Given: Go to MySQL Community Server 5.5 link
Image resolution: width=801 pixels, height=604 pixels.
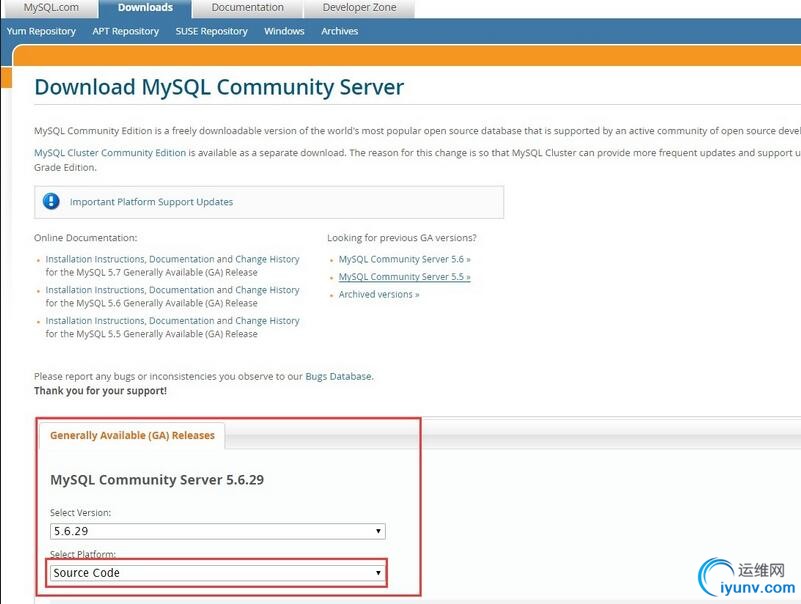Looking at the screenshot, I should coord(405,276).
